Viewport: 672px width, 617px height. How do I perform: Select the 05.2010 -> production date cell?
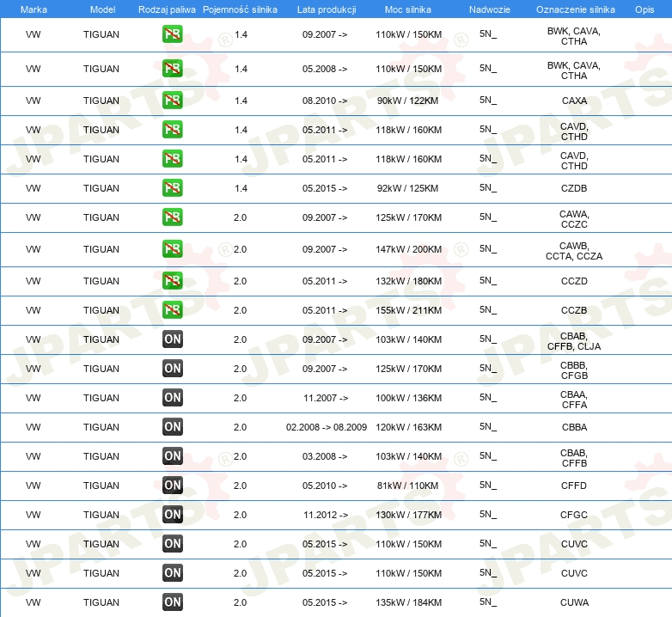click(x=325, y=486)
